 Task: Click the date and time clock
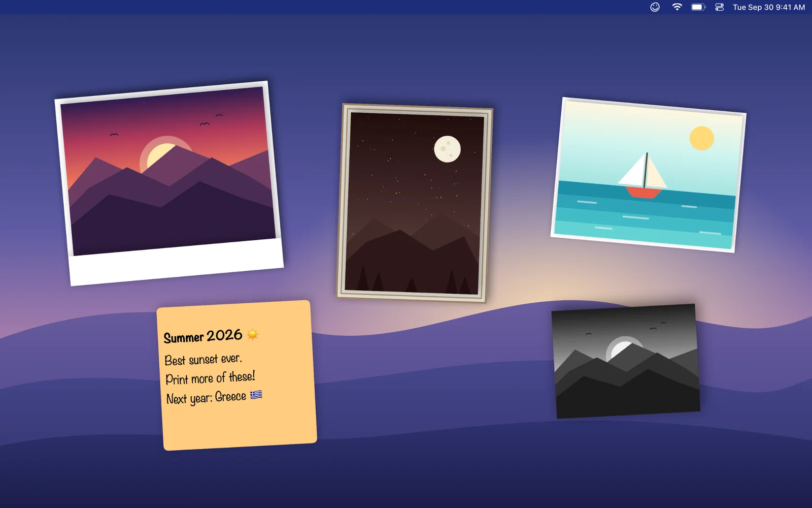(x=768, y=7)
